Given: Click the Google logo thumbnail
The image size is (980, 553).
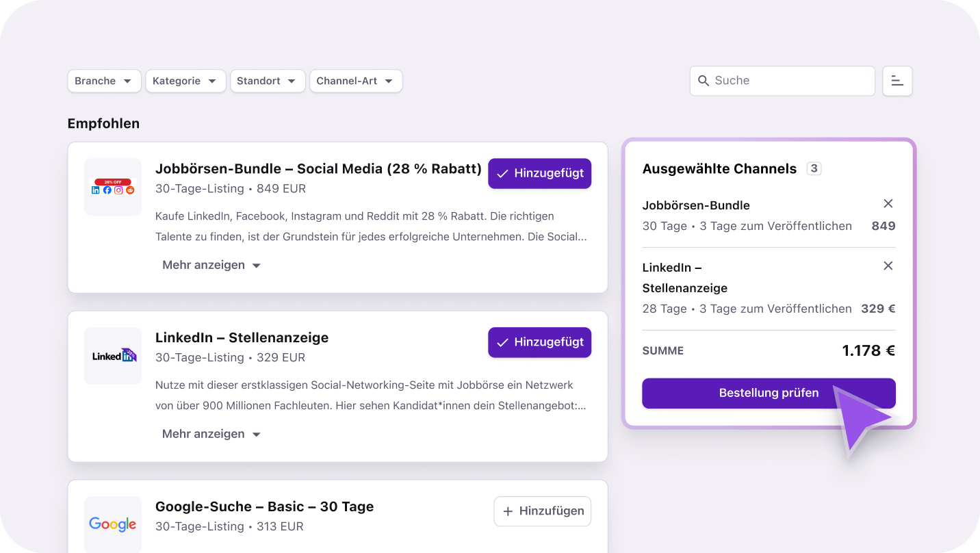Looking at the screenshot, I should tap(113, 524).
